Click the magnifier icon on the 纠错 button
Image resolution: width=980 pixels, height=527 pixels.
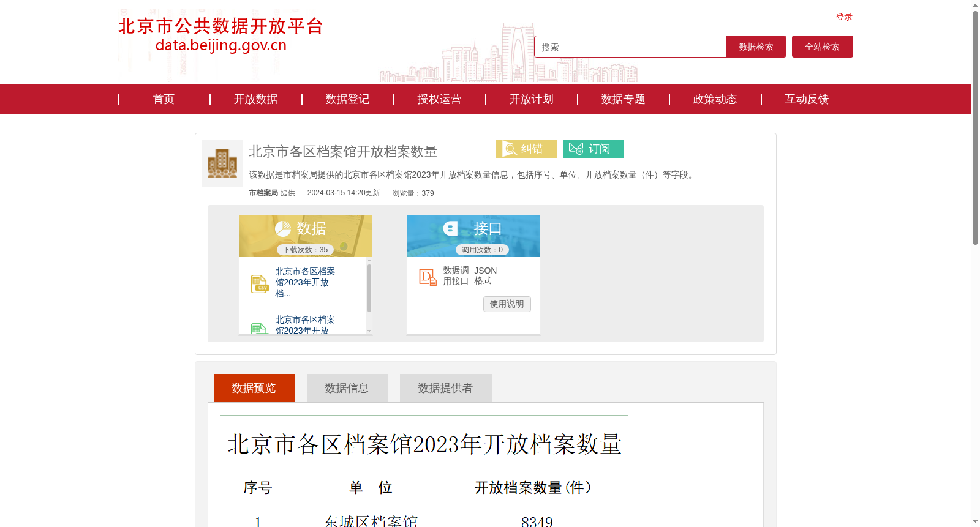point(510,149)
